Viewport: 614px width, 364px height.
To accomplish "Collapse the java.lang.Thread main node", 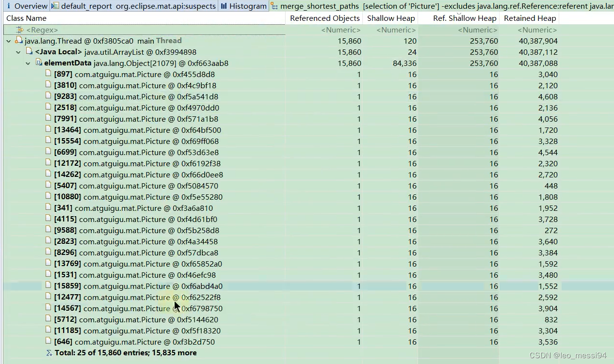I will [9, 41].
